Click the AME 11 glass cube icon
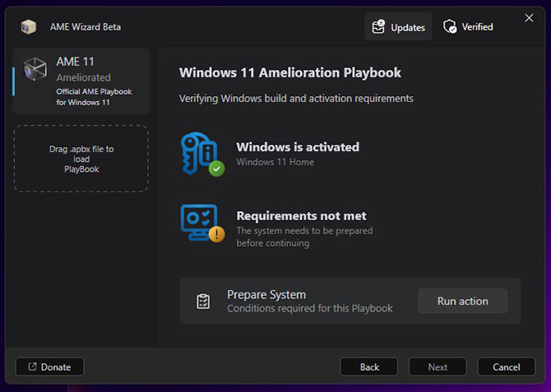 pos(35,69)
